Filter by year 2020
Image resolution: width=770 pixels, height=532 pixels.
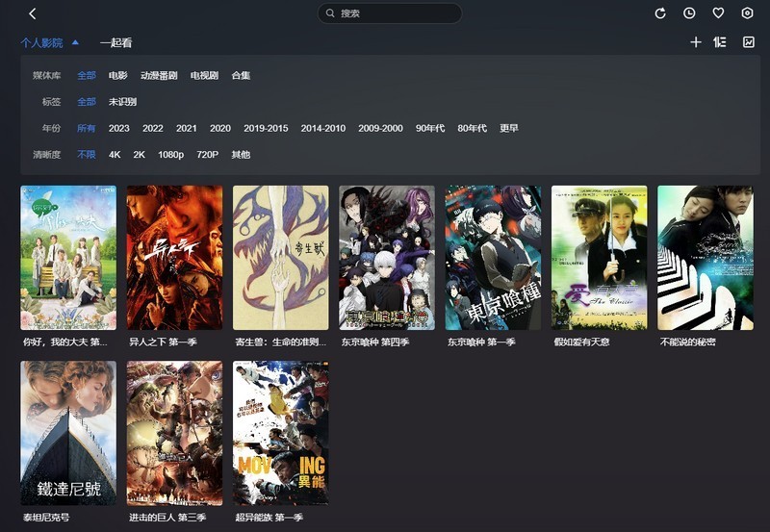(220, 129)
